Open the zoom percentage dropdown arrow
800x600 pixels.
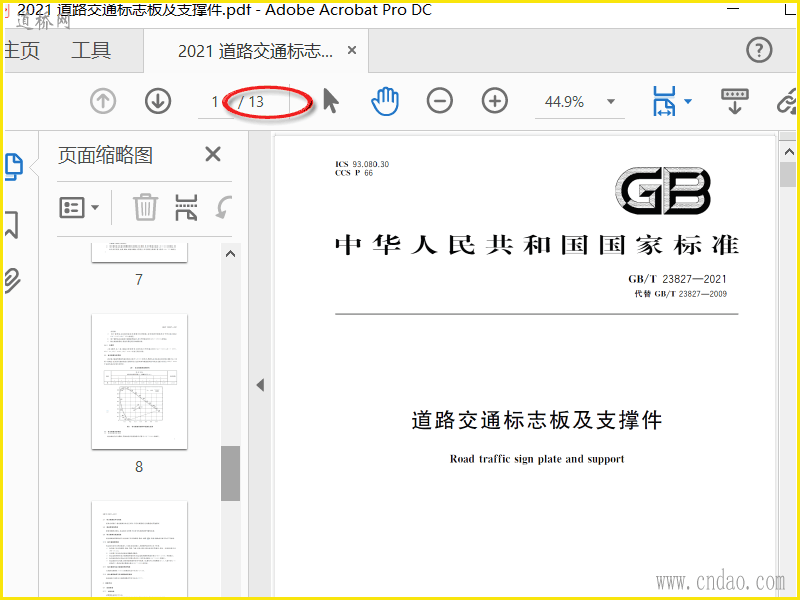coord(611,101)
